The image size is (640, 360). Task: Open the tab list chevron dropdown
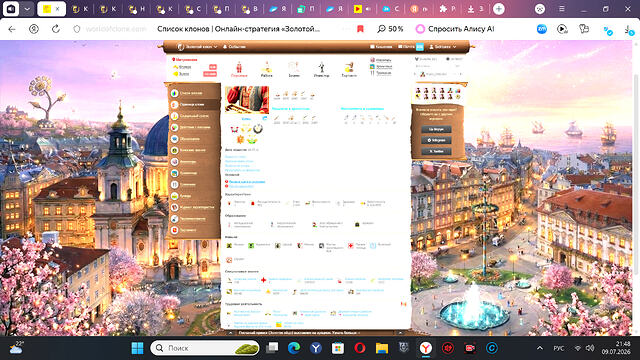(27, 9)
